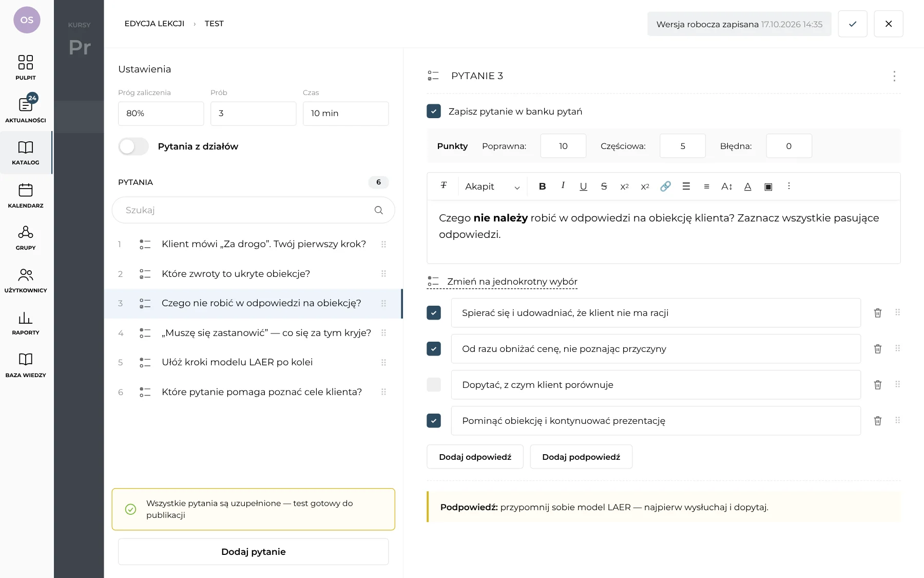
Task: Go to Pulpit in the sidebar
Action: pos(26,68)
